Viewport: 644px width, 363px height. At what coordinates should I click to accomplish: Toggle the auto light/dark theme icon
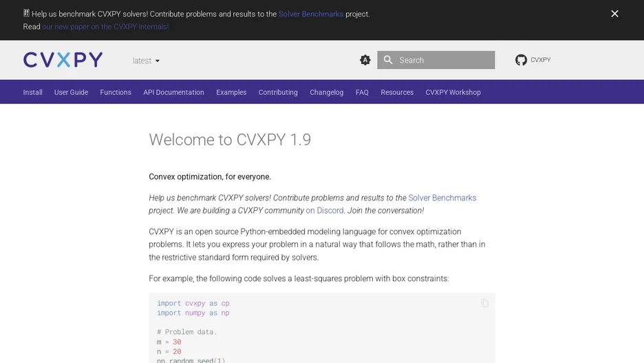coord(365,60)
